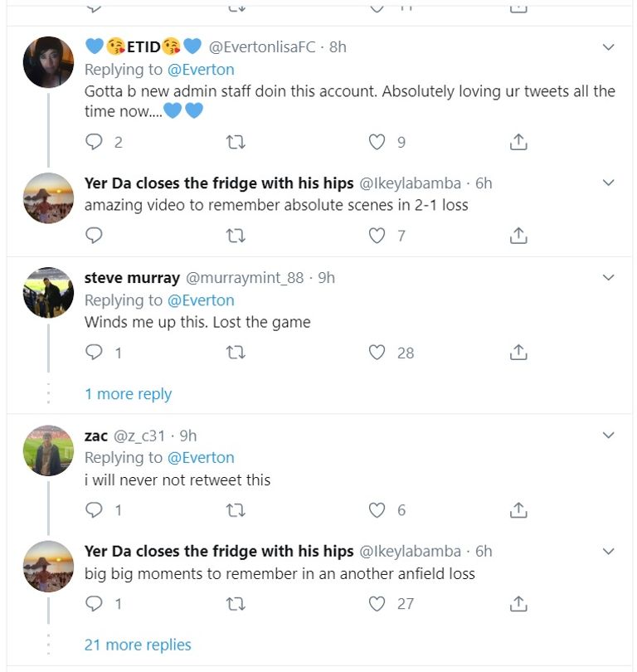Like steve murray's tweet

(377, 353)
